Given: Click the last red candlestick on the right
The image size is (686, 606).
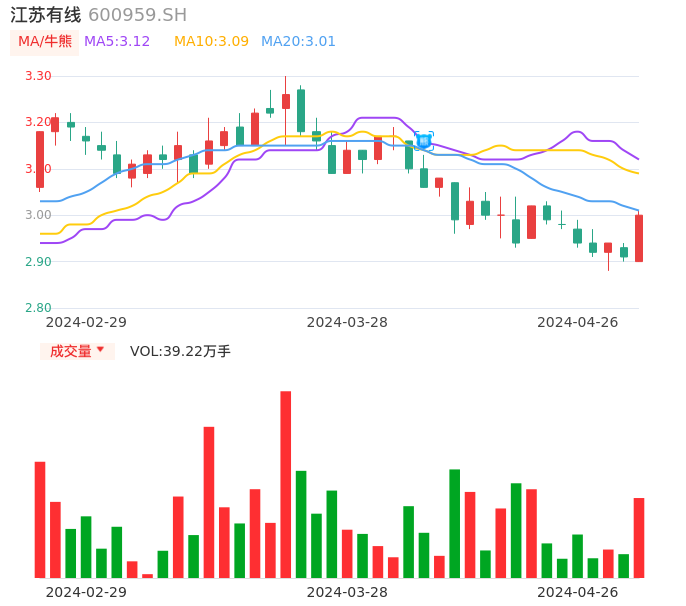Looking at the screenshot, I should (639, 238).
